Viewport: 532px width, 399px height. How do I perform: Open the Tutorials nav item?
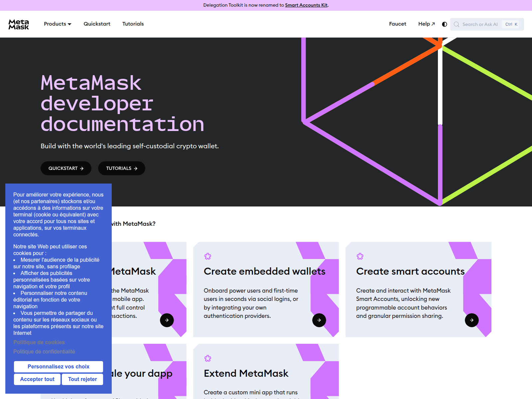pyautogui.click(x=133, y=24)
